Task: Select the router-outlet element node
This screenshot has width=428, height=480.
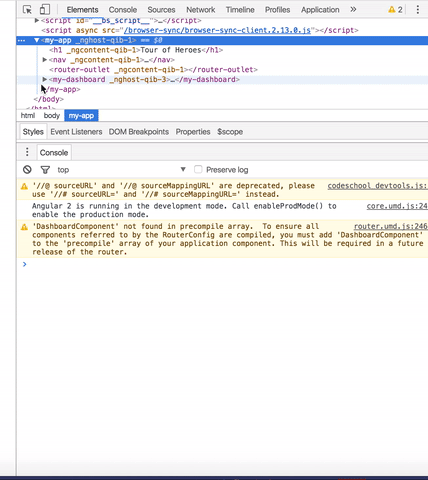Action: coord(153,70)
